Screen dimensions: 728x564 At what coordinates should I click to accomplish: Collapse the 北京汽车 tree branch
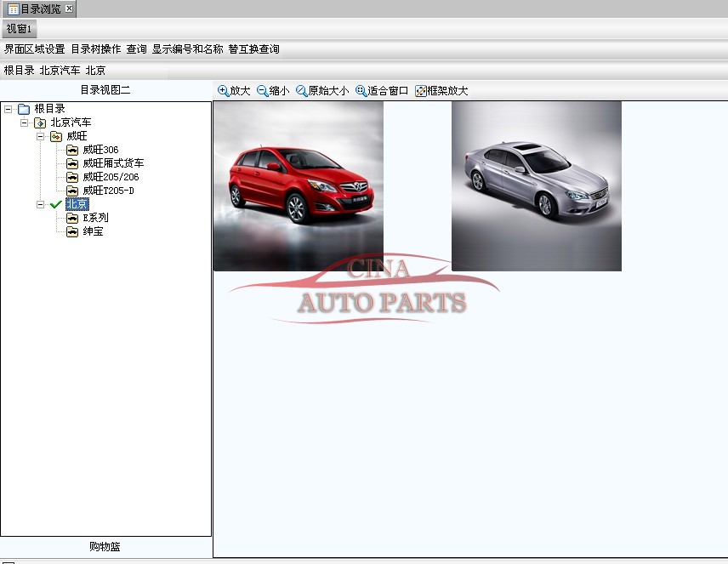tap(25, 122)
